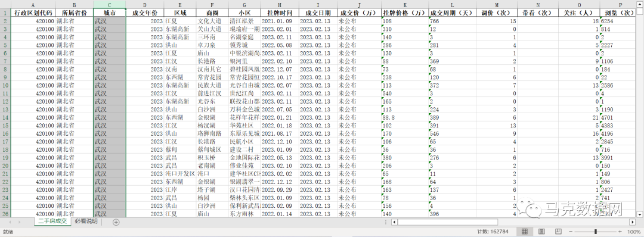Zoom in using the plus button

pyautogui.click(x=620, y=232)
